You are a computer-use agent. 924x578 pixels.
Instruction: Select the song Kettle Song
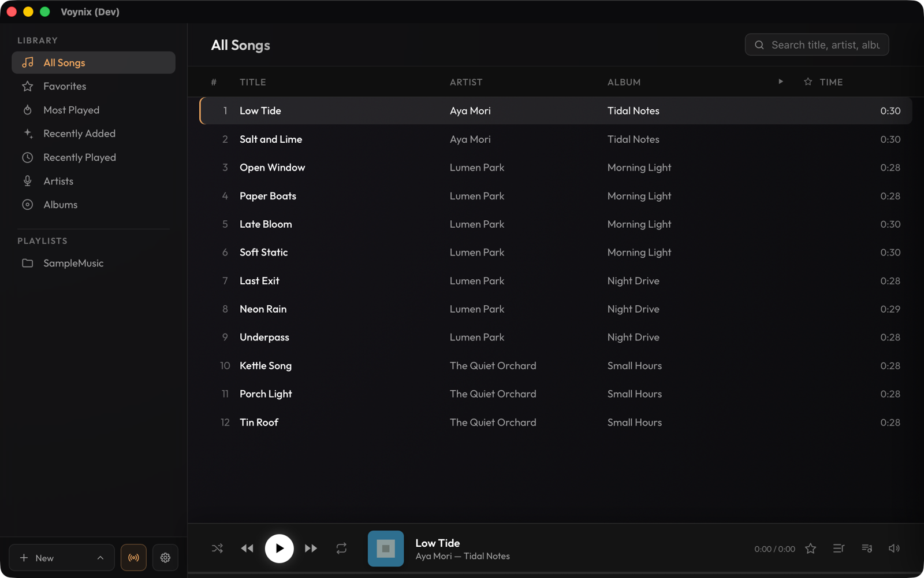click(x=556, y=366)
